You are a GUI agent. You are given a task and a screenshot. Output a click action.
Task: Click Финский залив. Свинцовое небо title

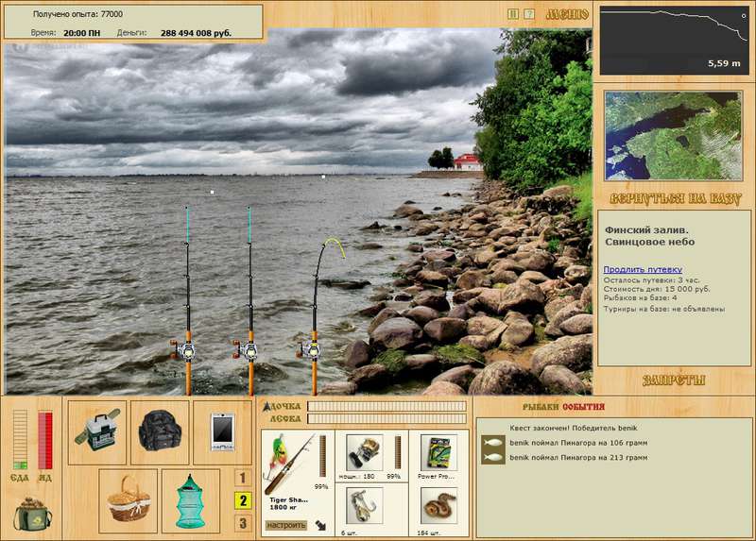(649, 236)
